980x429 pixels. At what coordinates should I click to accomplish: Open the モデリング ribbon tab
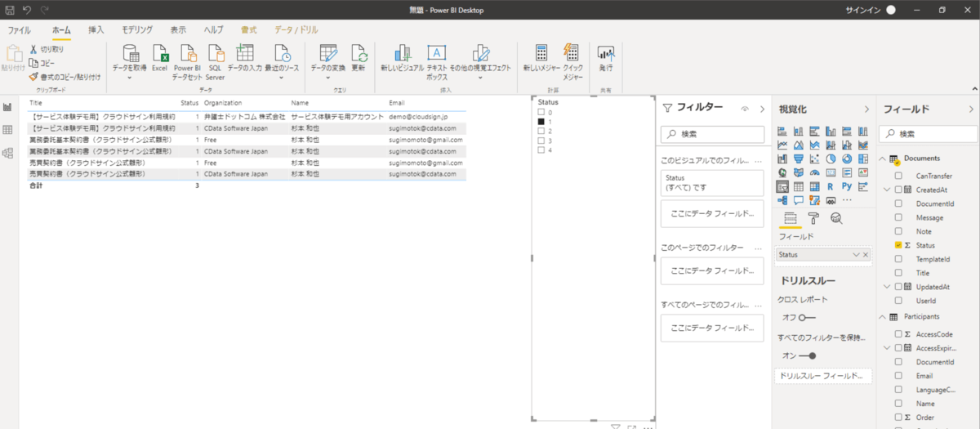click(x=136, y=29)
